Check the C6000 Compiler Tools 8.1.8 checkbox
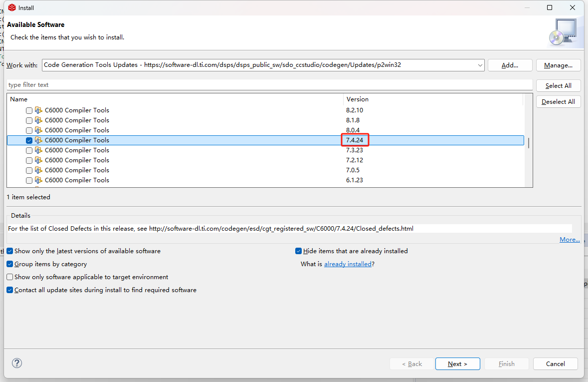This screenshot has width=588, height=382. [29, 120]
